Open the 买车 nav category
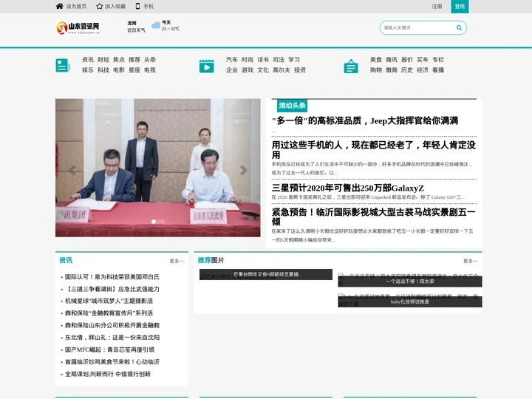 point(423,60)
